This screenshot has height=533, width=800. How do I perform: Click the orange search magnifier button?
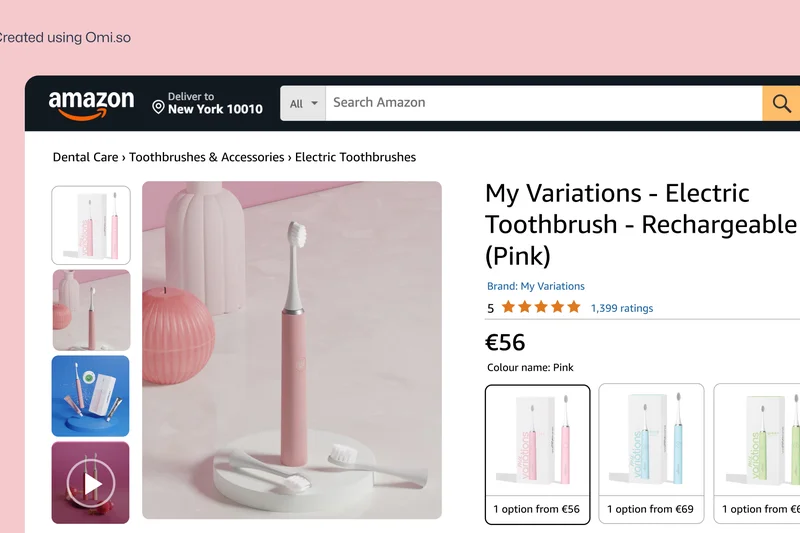click(x=781, y=103)
